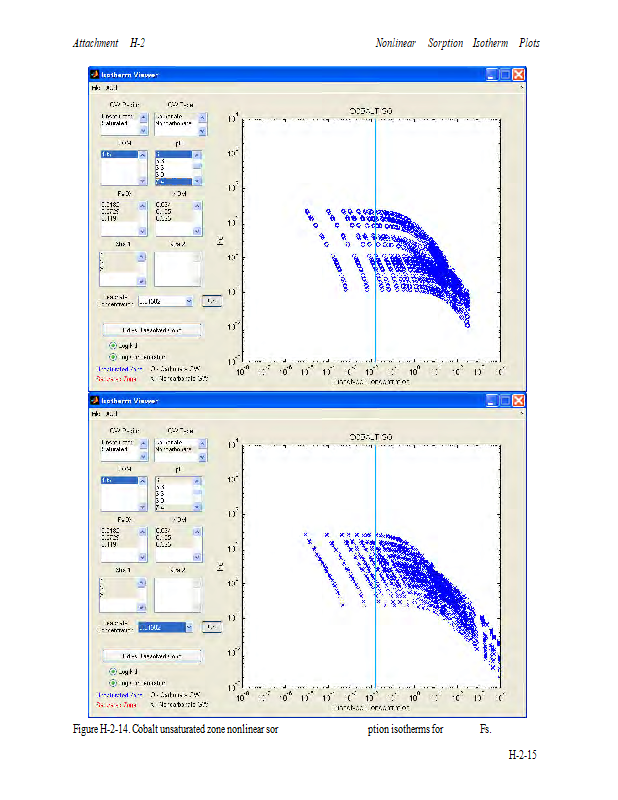Maximize the bottom Isotherm Viewer window
Image resolution: width=618 pixels, height=800 pixels.
(506, 399)
